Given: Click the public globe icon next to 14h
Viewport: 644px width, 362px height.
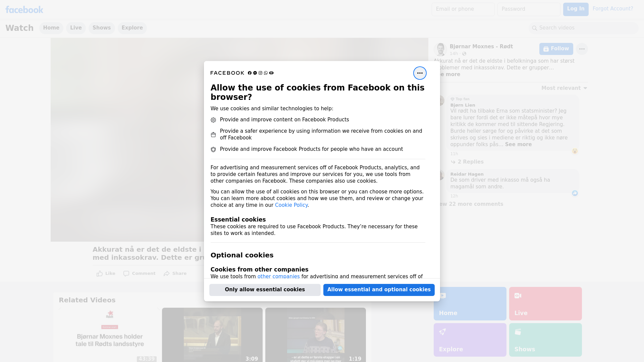Looking at the screenshot, I should [464, 54].
